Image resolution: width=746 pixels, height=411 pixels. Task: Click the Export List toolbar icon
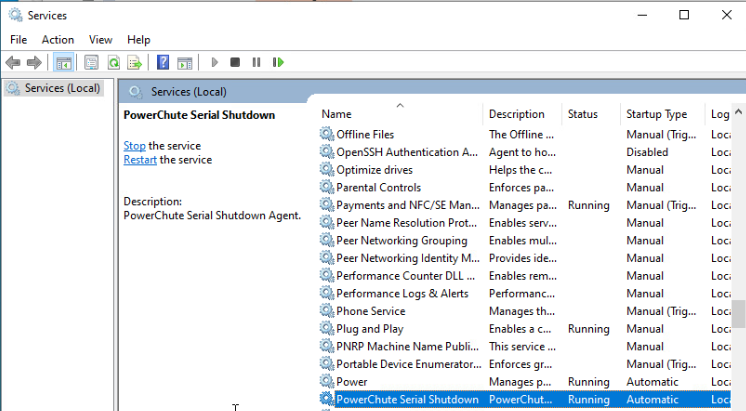[135, 62]
